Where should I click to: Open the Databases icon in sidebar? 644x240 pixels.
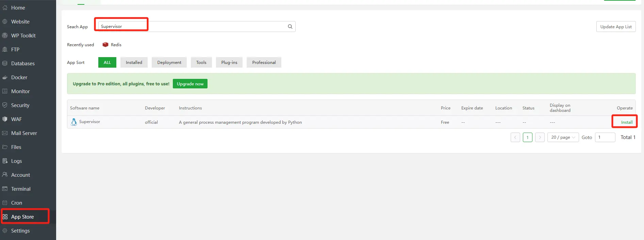[x=5, y=63]
